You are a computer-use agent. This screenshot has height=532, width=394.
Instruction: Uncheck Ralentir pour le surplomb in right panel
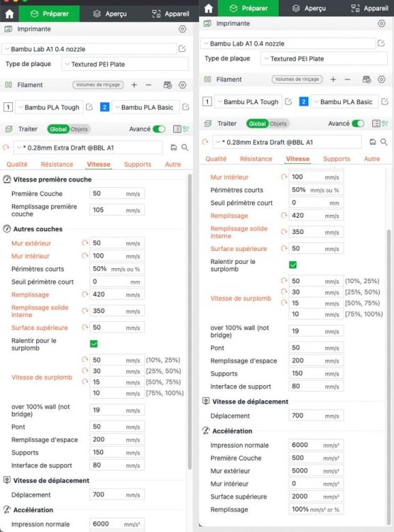click(292, 265)
